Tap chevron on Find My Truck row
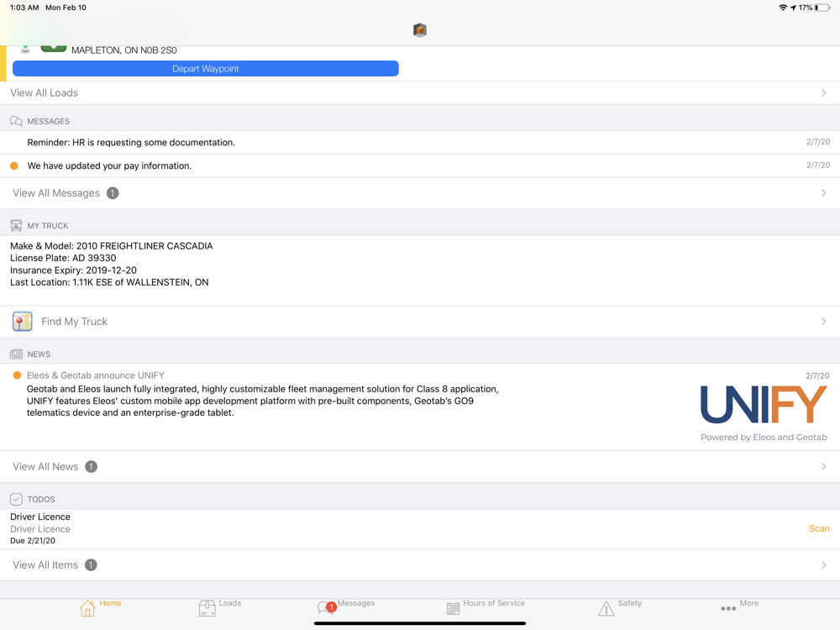This screenshot has width=840, height=630. click(823, 322)
